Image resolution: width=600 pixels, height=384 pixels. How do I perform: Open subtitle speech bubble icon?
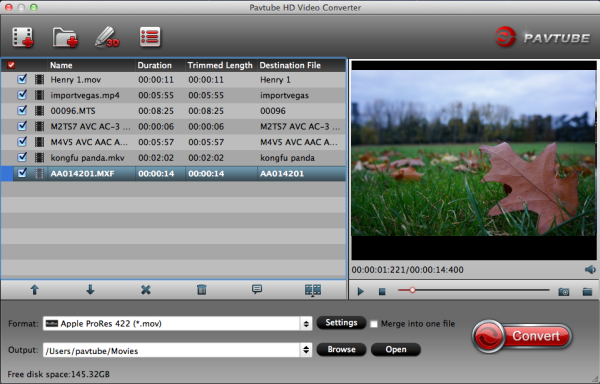257,289
